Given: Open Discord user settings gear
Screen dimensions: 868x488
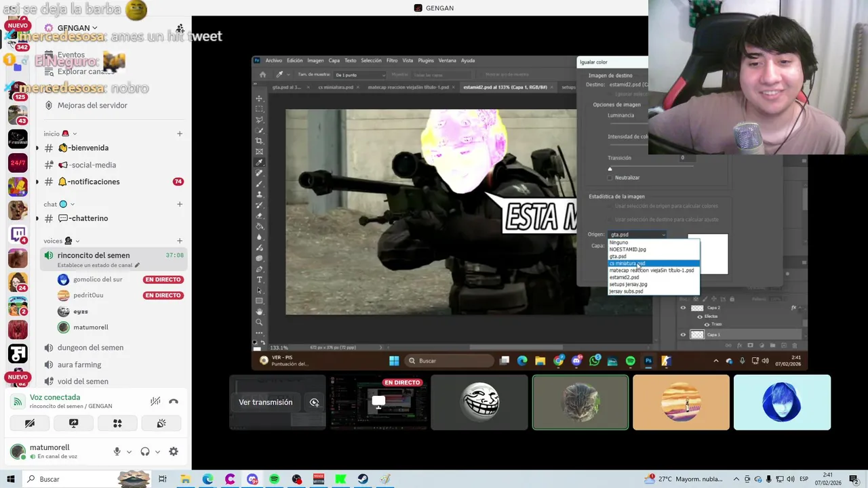Looking at the screenshot, I should coord(174,451).
